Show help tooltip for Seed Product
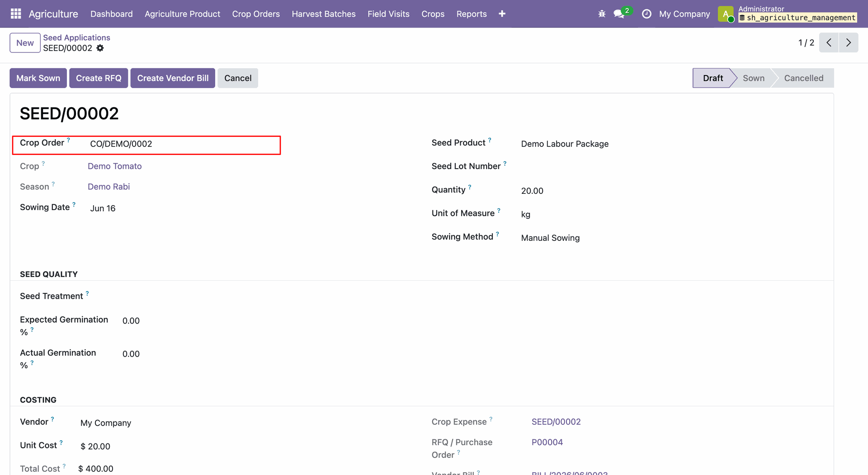The width and height of the screenshot is (868, 475). click(x=490, y=140)
